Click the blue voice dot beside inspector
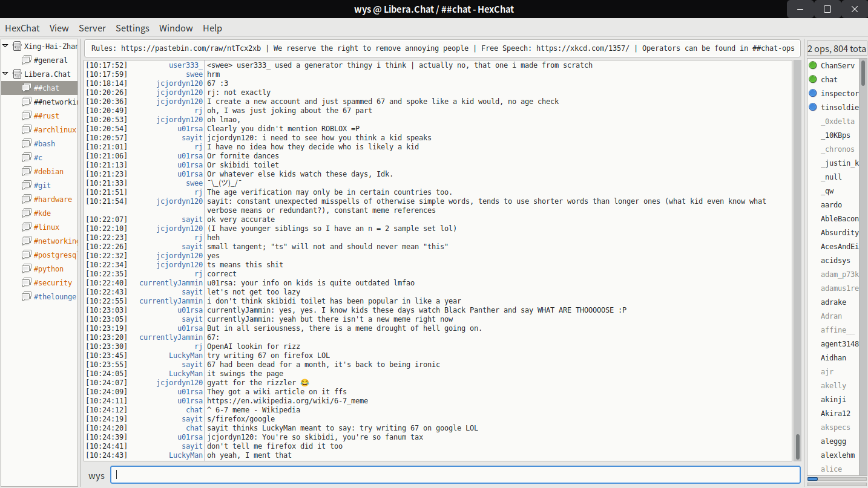 pos(813,93)
